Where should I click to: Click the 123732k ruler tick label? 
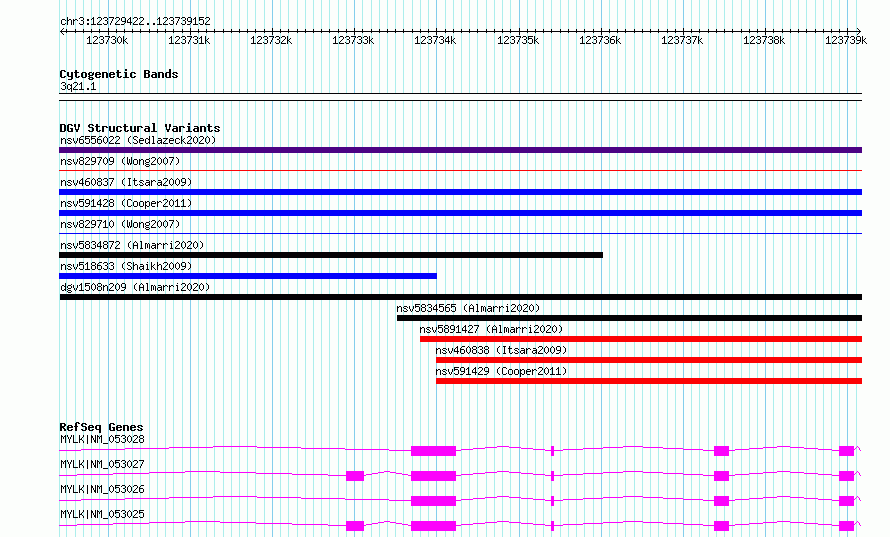[x=271, y=40]
